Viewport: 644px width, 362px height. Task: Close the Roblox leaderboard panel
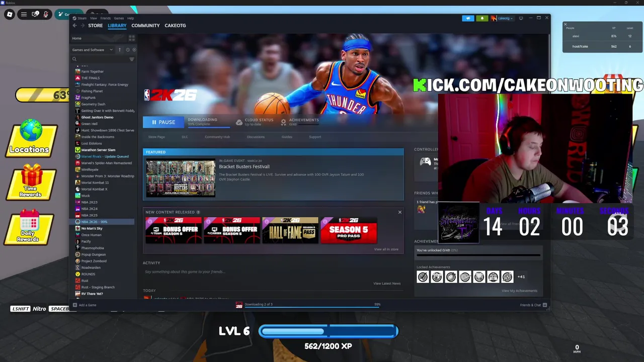565,24
